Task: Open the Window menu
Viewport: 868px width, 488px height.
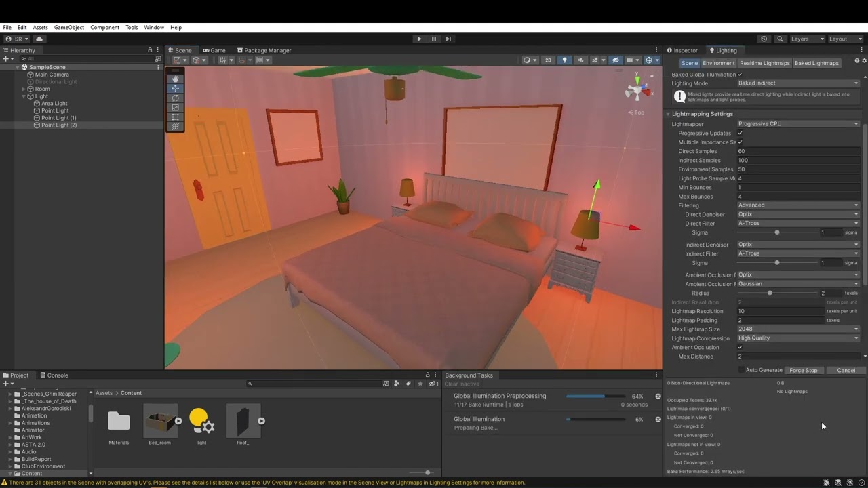Action: tap(154, 28)
